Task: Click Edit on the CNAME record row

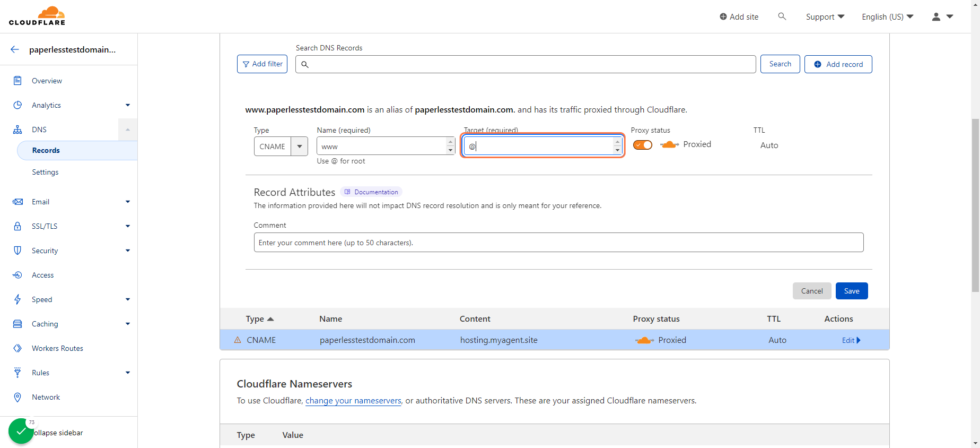Action: [851, 340]
